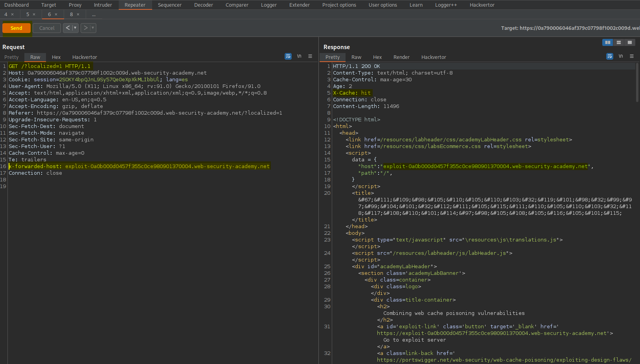Click 'Content-Length: 11496' in response
Screen dimensions: 640x364
coord(366,106)
